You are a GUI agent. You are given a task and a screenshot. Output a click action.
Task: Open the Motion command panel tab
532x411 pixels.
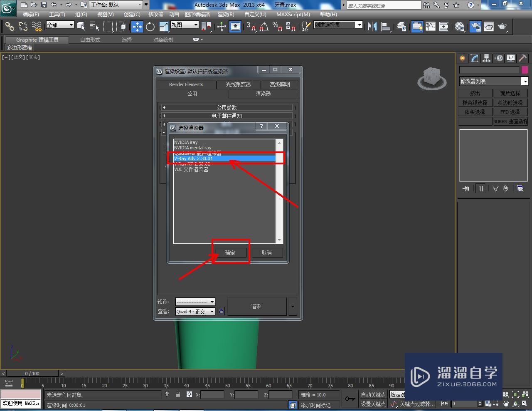pos(499,58)
